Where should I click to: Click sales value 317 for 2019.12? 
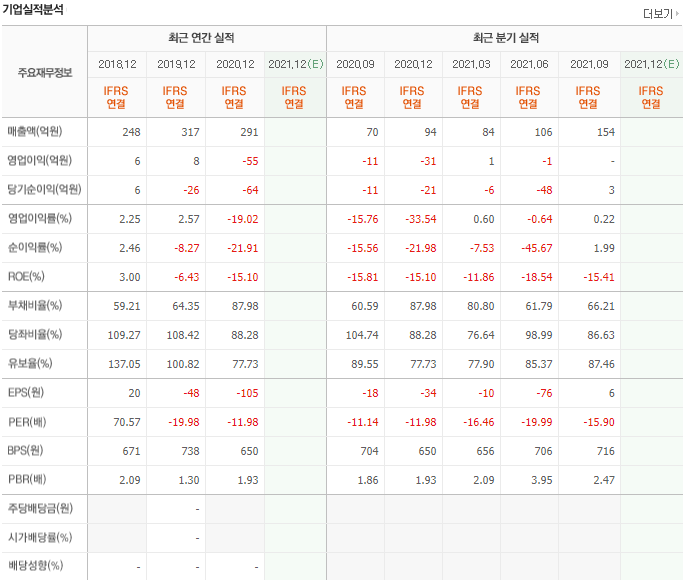coord(190,132)
